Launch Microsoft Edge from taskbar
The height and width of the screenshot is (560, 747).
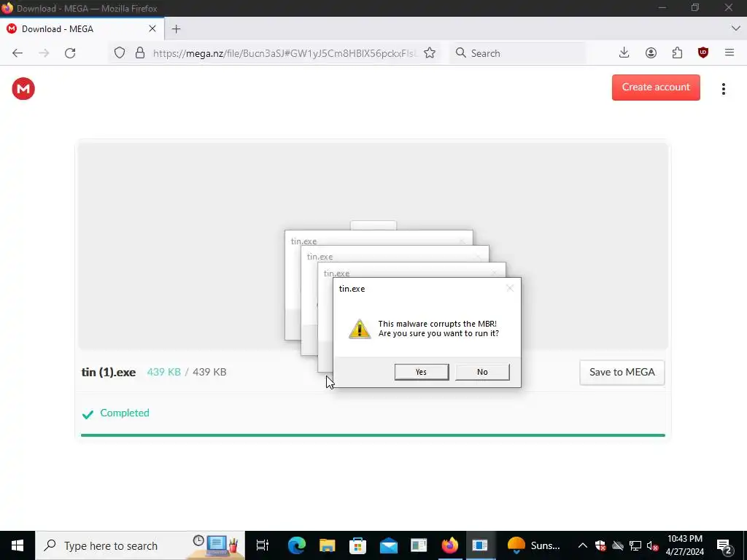pos(296,545)
